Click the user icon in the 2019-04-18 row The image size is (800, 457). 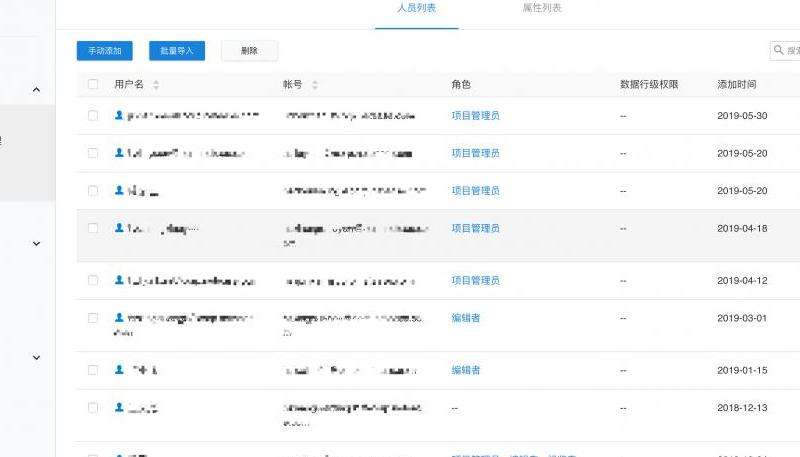coord(120,228)
